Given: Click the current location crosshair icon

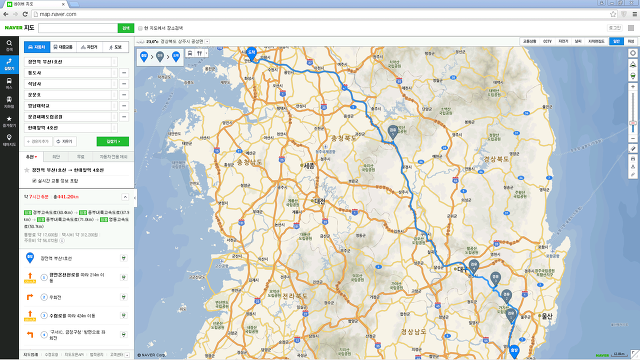Looking at the screenshot, I should [x=633, y=53].
